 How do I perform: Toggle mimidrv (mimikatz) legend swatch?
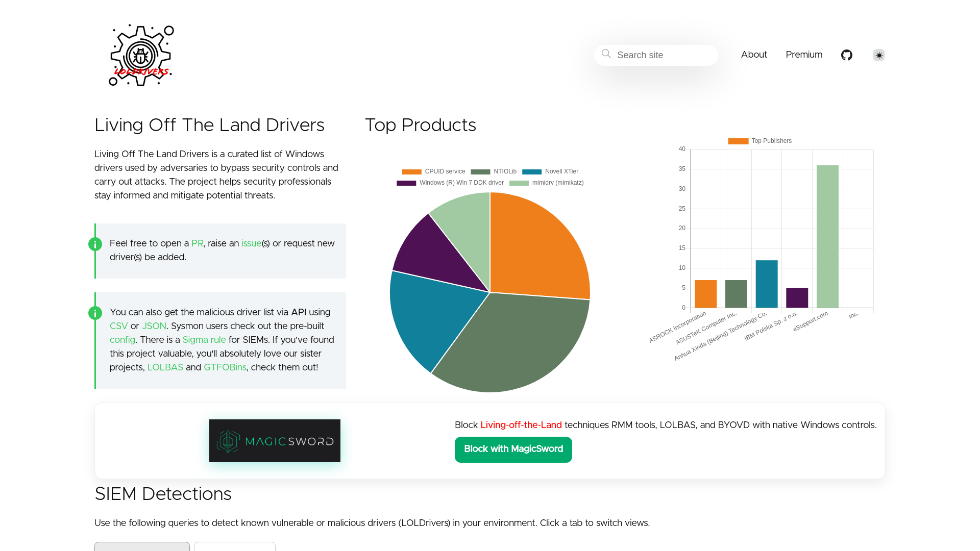[x=519, y=183]
